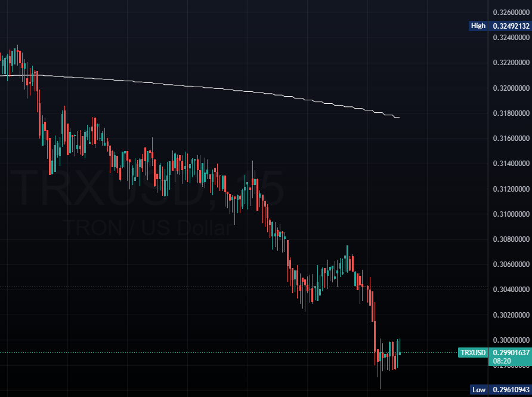Screen dimensions: 532x397
Task: Click the 0.30200000 price axis label
Action: 511,315
